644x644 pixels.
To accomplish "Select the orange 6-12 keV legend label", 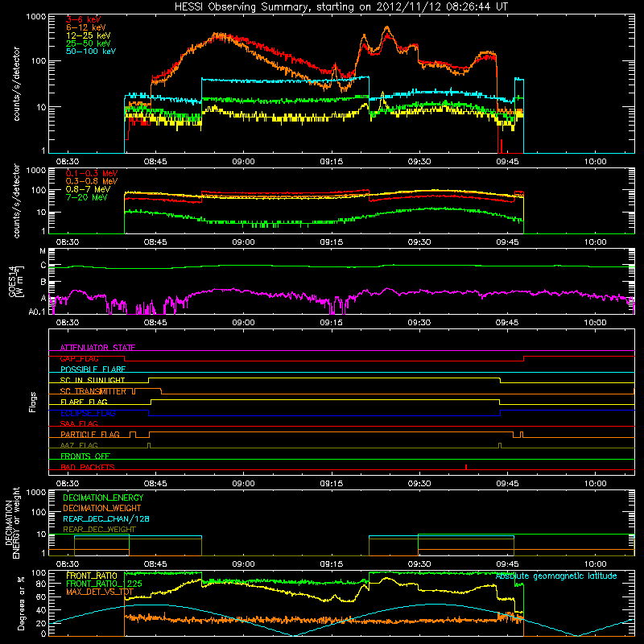I will (x=86, y=27).
